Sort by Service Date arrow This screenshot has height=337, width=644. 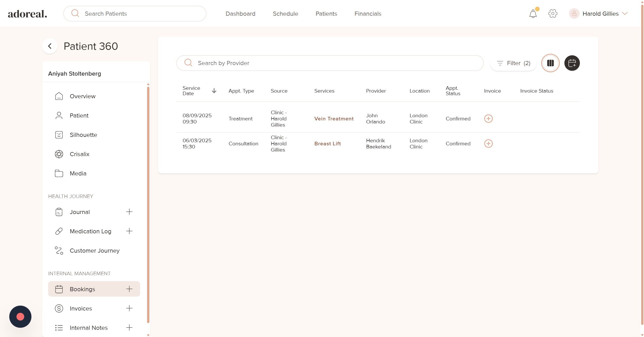tap(214, 91)
